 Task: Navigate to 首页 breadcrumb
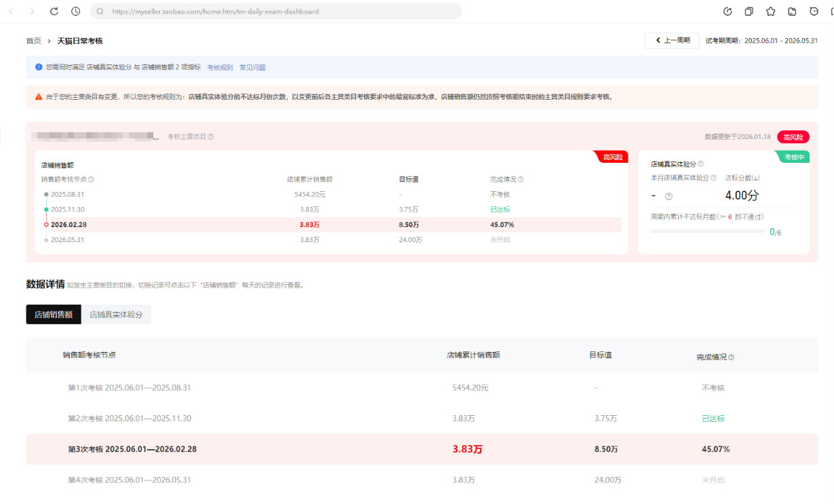pyautogui.click(x=33, y=41)
